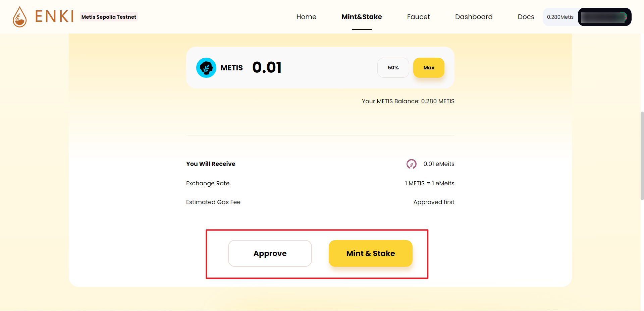The image size is (644, 311).
Task: Click the page vertical scrollbar
Action: pyautogui.click(x=642, y=155)
